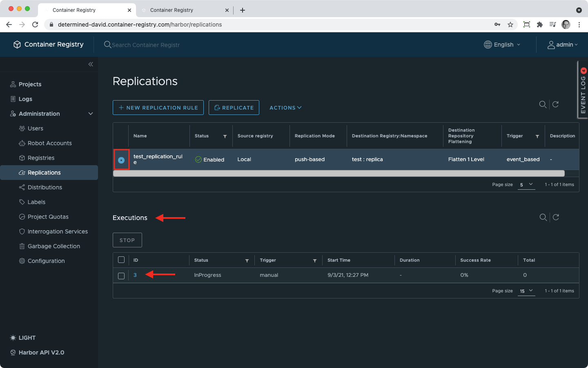588x368 pixels.
Task: Filter replication rules by Trigger
Action: 537,136
